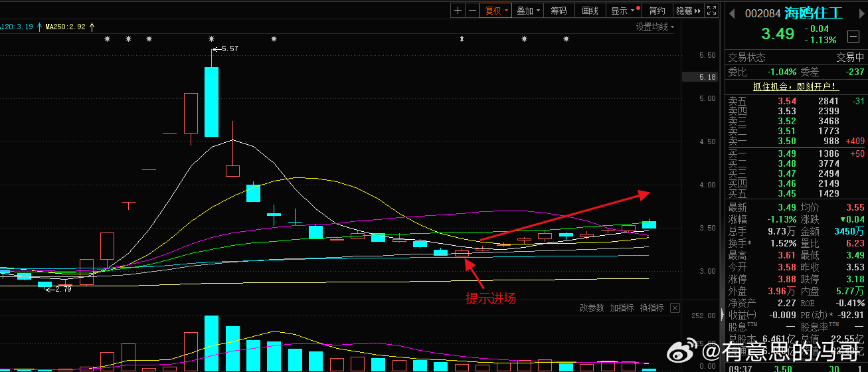Go to next stock arrow after 海鸥住工
The width and height of the screenshot is (868, 372).
[863, 13]
